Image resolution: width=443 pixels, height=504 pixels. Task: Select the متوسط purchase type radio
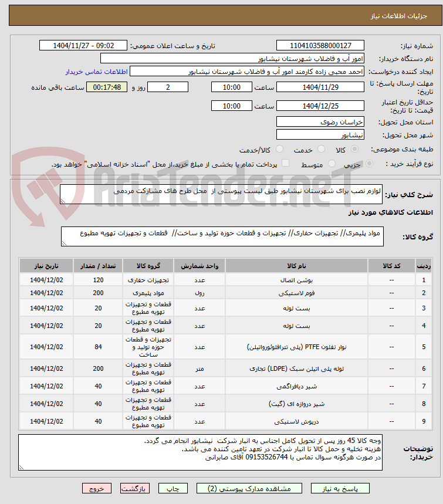point(332,164)
